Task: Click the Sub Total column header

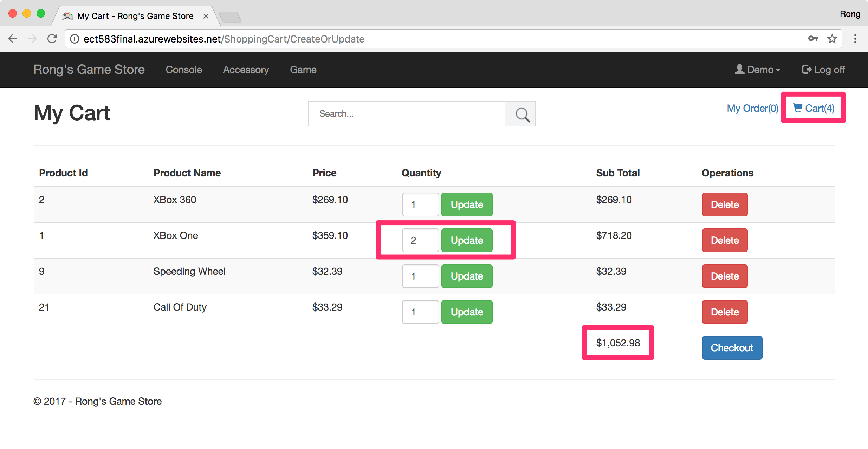Action: 618,173
